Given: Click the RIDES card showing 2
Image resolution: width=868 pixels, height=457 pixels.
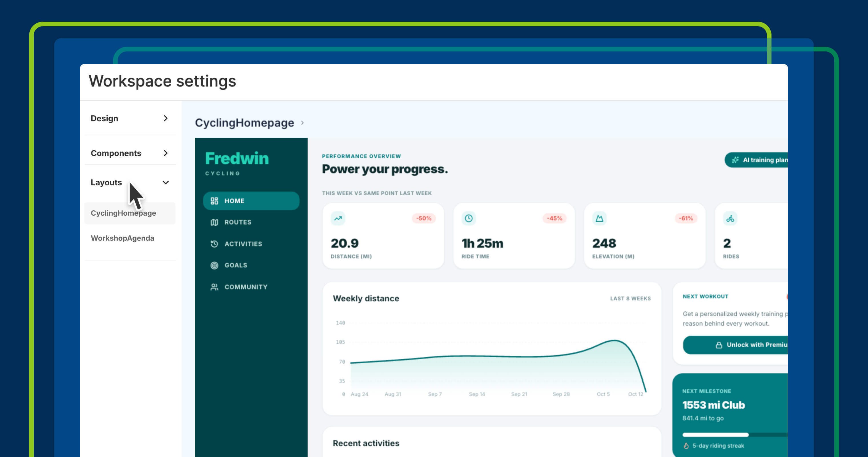Looking at the screenshot, I should pyautogui.click(x=752, y=236).
